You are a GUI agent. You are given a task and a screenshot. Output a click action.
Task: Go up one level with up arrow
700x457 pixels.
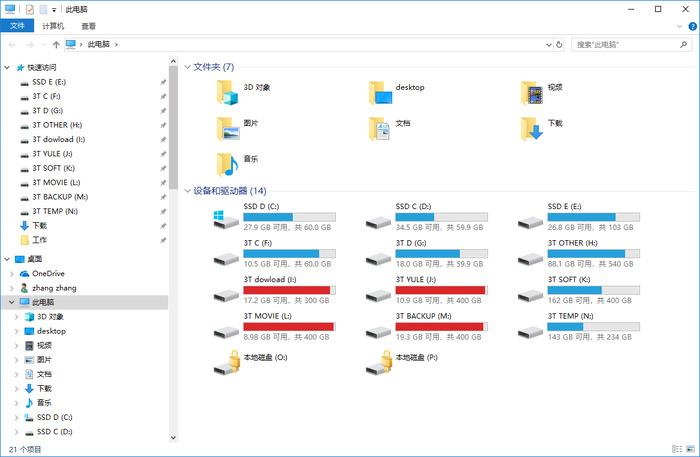pos(56,44)
